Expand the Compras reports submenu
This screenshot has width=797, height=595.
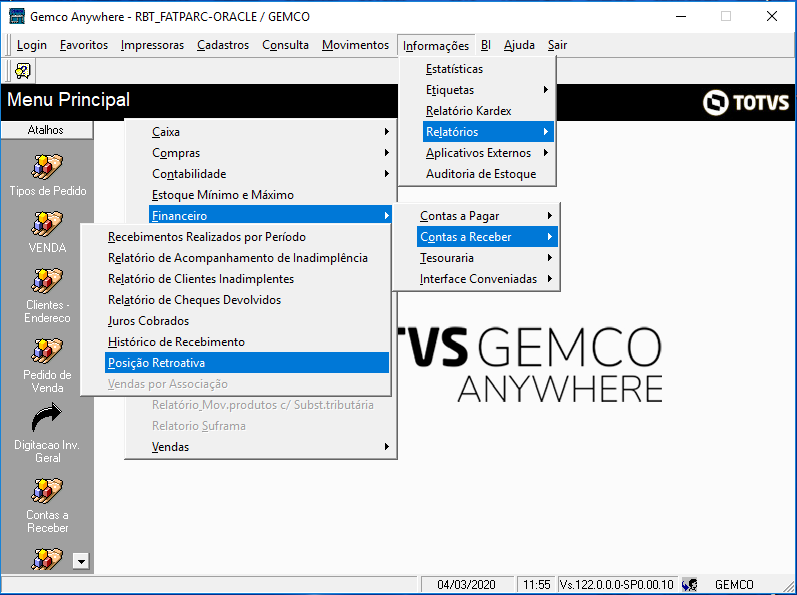pos(271,153)
